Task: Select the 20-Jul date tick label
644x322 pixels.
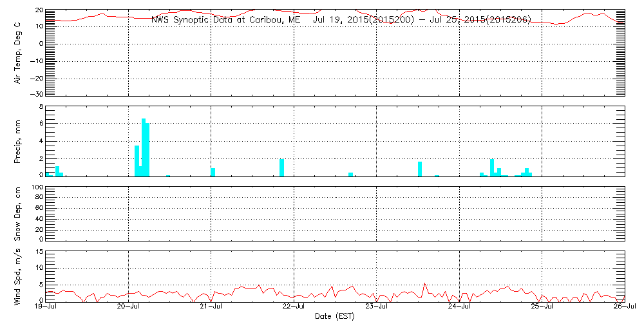Action: click(128, 308)
